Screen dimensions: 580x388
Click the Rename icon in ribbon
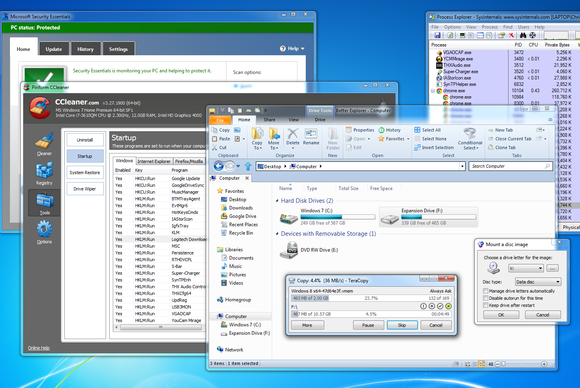tap(311, 134)
